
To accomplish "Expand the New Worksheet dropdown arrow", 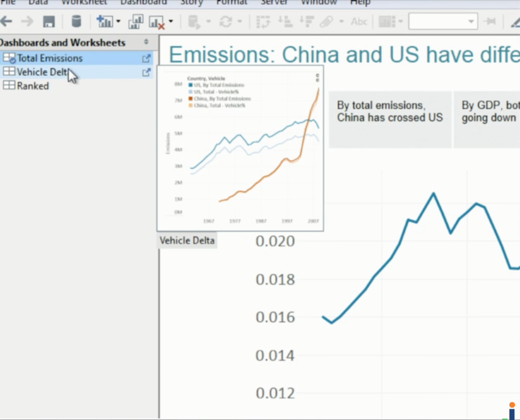I will click(x=118, y=21).
